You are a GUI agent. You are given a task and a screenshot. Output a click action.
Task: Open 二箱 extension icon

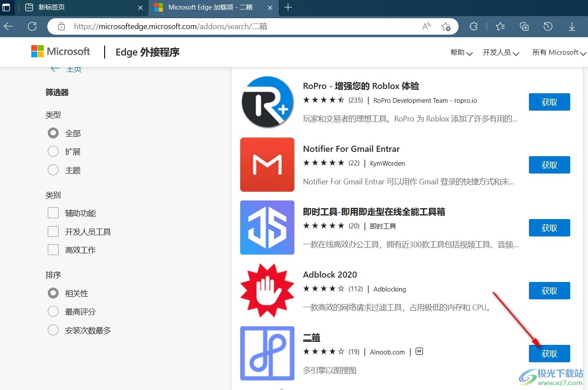click(x=268, y=354)
